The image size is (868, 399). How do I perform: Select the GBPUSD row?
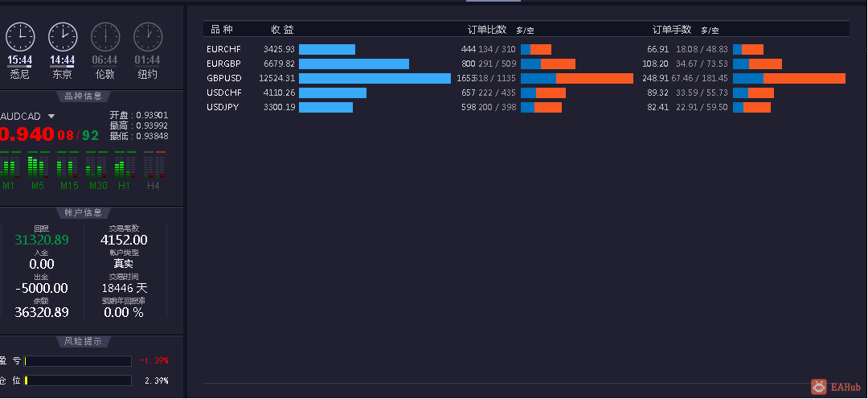526,78
